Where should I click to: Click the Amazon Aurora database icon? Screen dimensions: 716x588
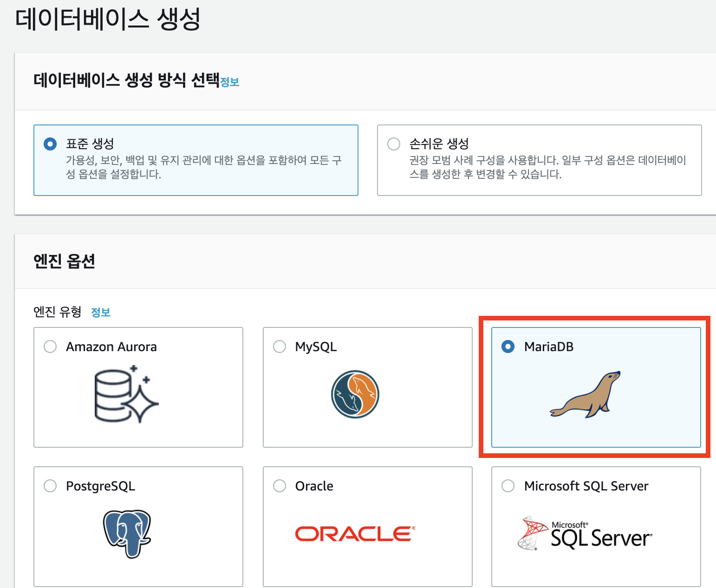point(126,394)
